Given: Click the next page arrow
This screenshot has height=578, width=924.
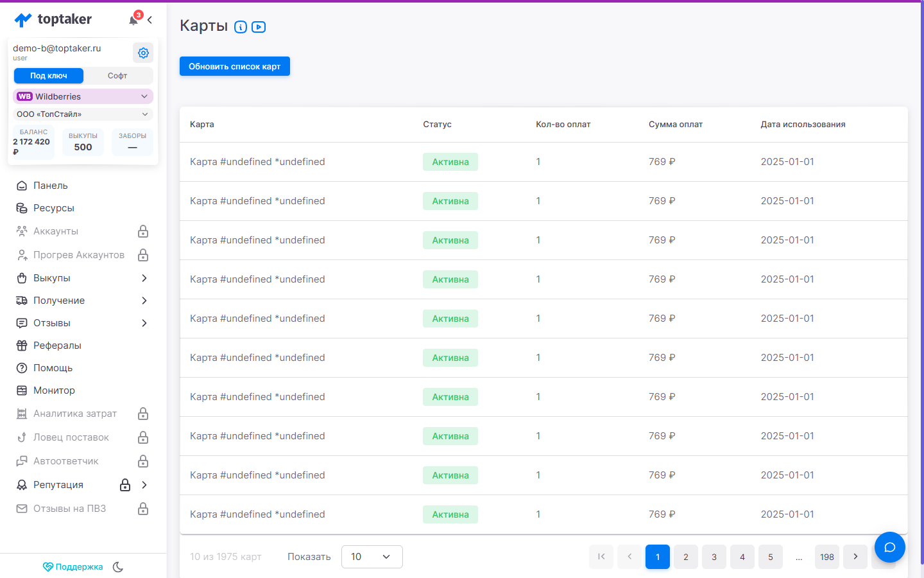Looking at the screenshot, I should (855, 557).
